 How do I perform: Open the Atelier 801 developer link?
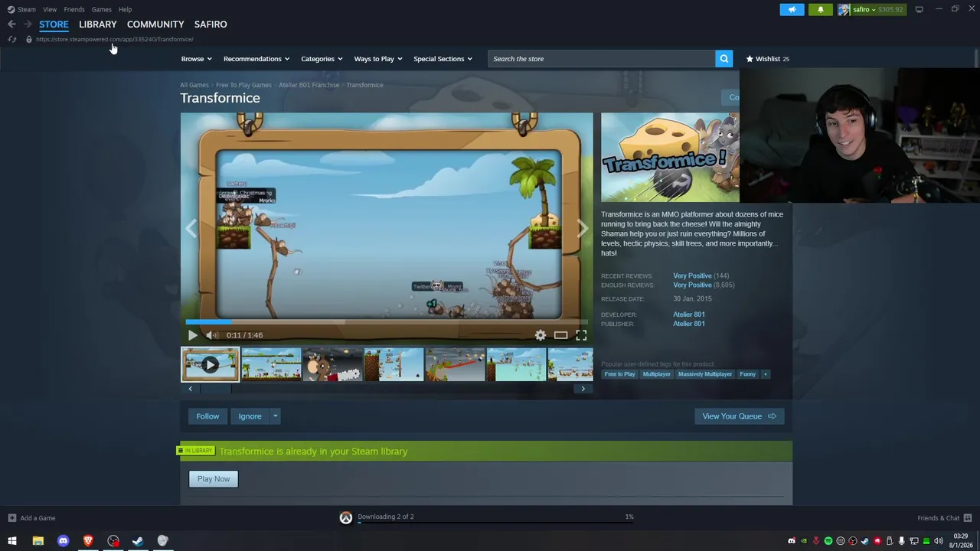pyautogui.click(x=689, y=315)
